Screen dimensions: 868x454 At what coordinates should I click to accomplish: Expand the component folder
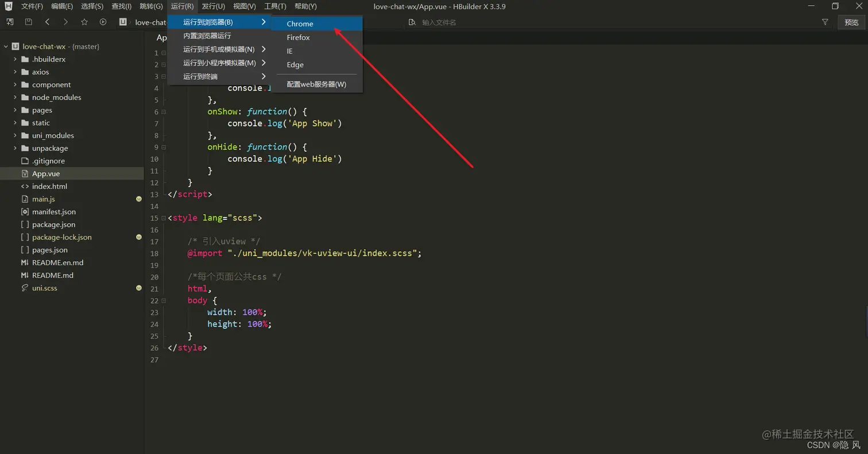[x=15, y=84]
